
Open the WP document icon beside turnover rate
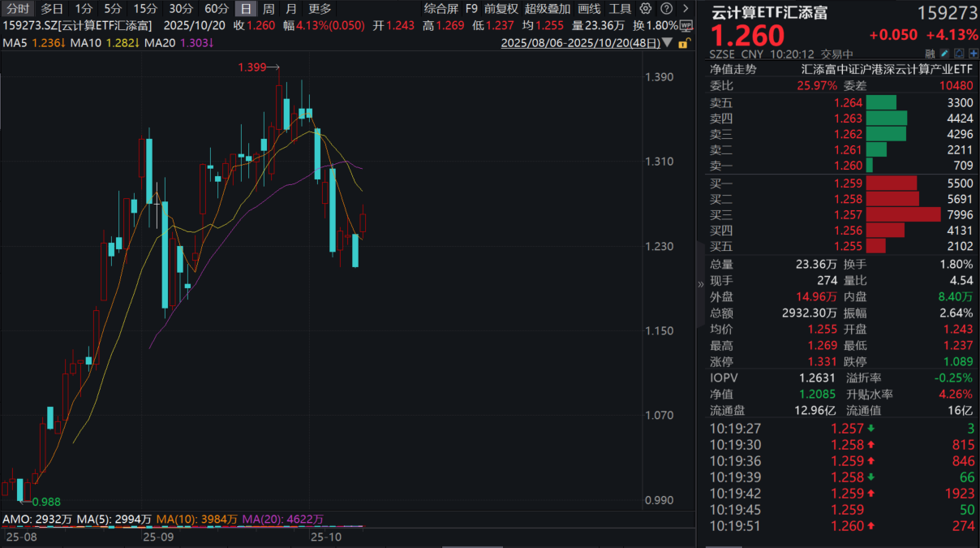tap(686, 25)
